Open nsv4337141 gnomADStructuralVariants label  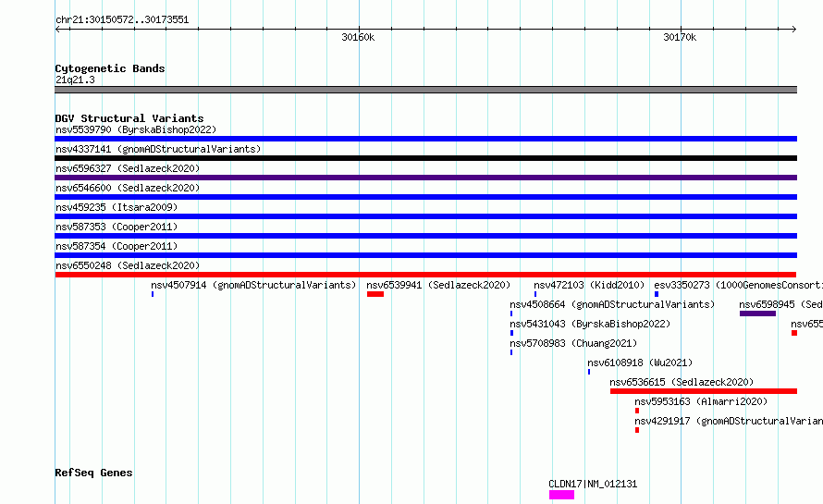[x=158, y=149]
